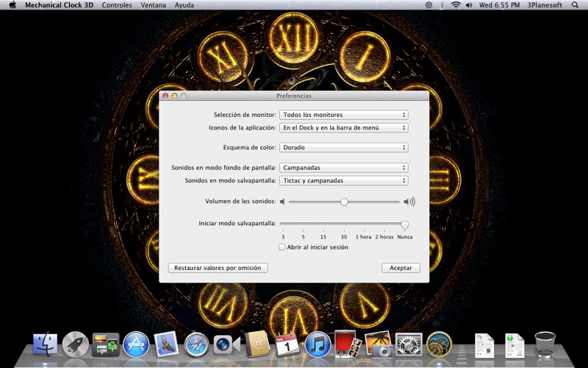Open the Wi-Fi status menu
The height and width of the screenshot is (368, 588).
[x=456, y=5]
